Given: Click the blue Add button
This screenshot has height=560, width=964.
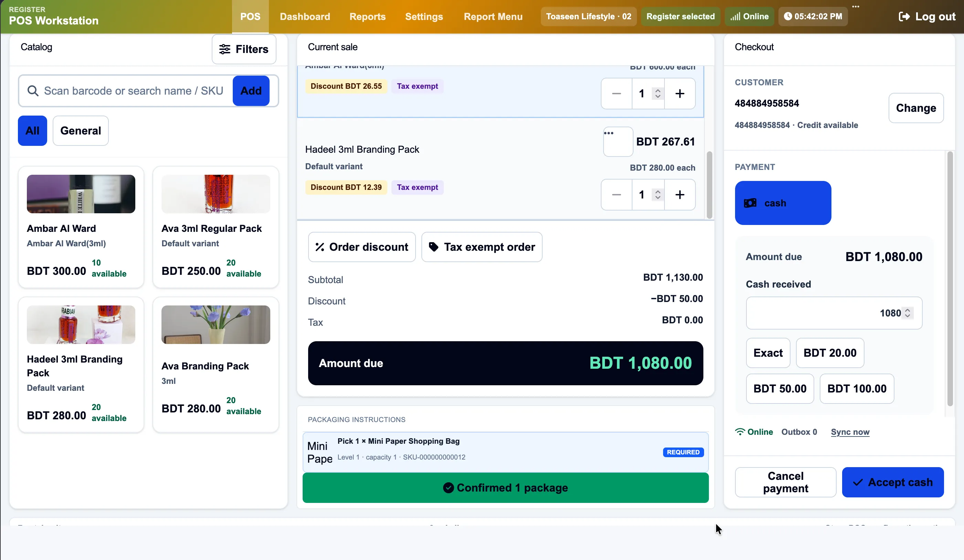Looking at the screenshot, I should 251,90.
